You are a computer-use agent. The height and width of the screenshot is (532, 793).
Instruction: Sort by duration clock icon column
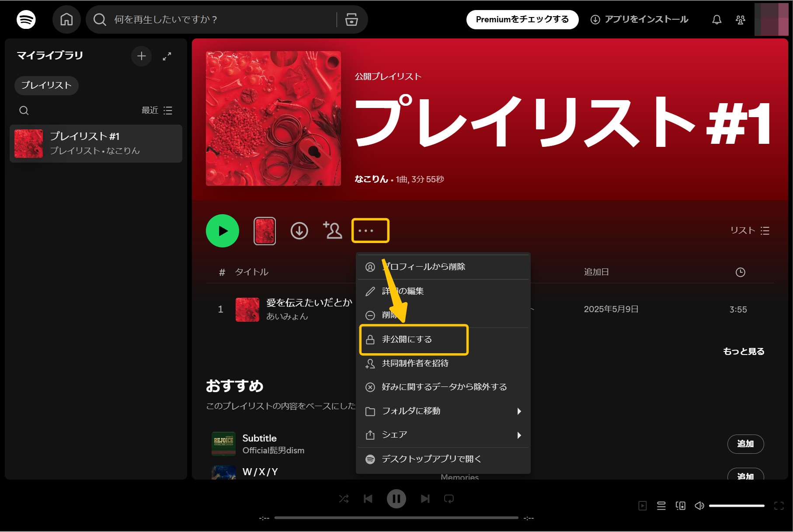[740, 272]
